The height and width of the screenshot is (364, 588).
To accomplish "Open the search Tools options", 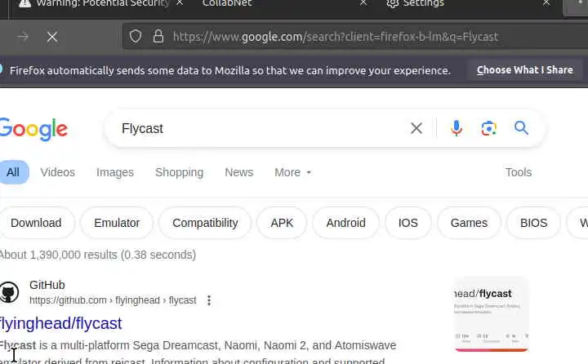I will [x=518, y=172].
